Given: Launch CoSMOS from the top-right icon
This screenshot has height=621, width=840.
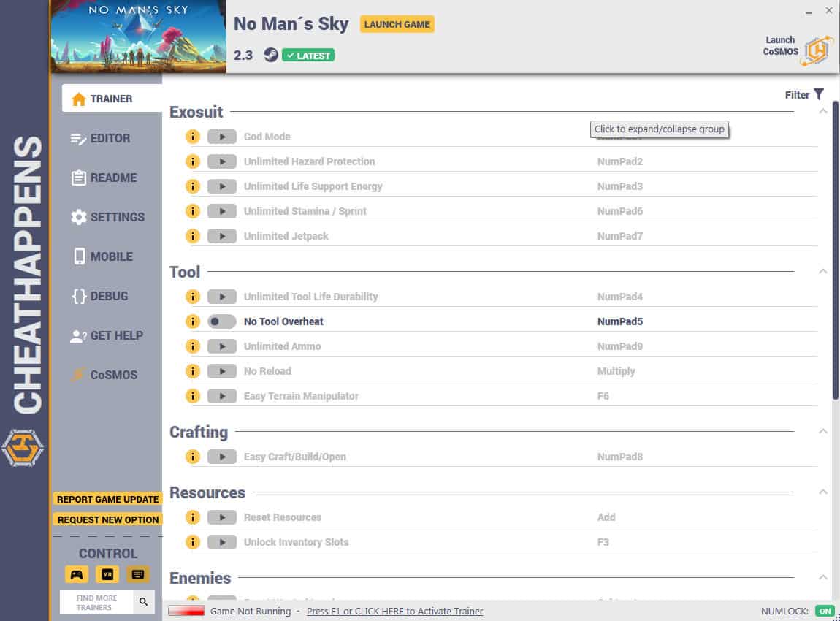Looking at the screenshot, I should (x=817, y=50).
